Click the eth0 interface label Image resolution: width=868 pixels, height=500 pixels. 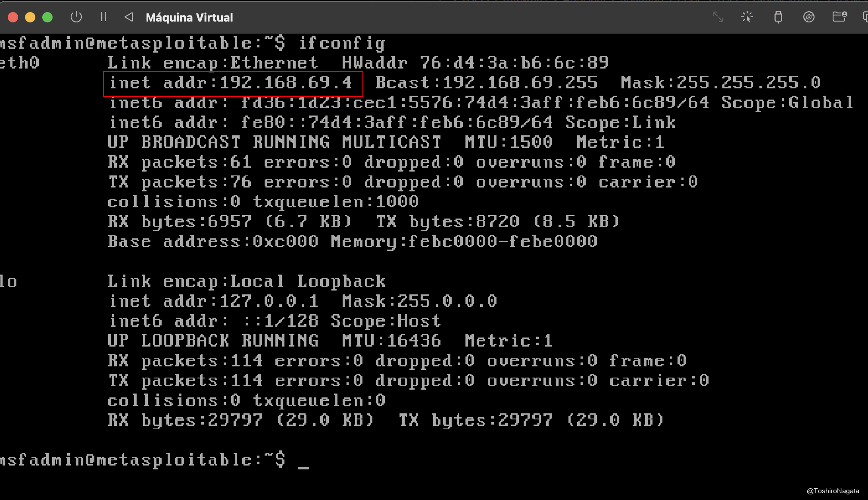[20, 63]
